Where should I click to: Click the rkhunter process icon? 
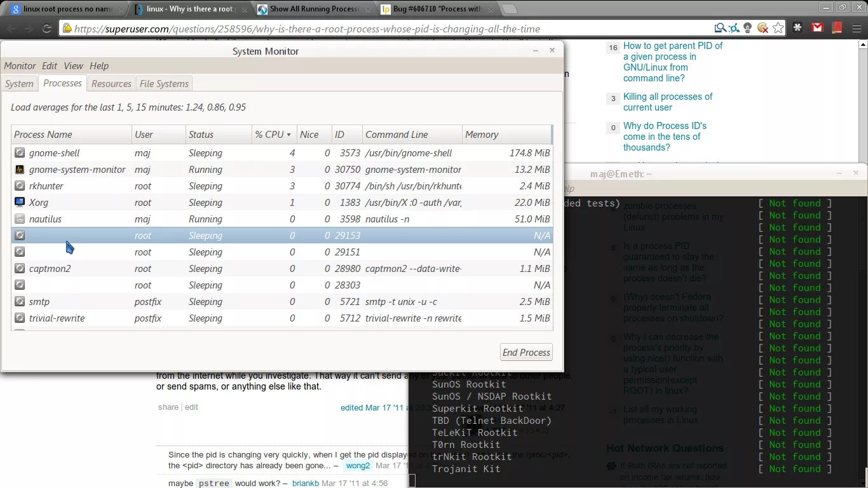coord(20,186)
